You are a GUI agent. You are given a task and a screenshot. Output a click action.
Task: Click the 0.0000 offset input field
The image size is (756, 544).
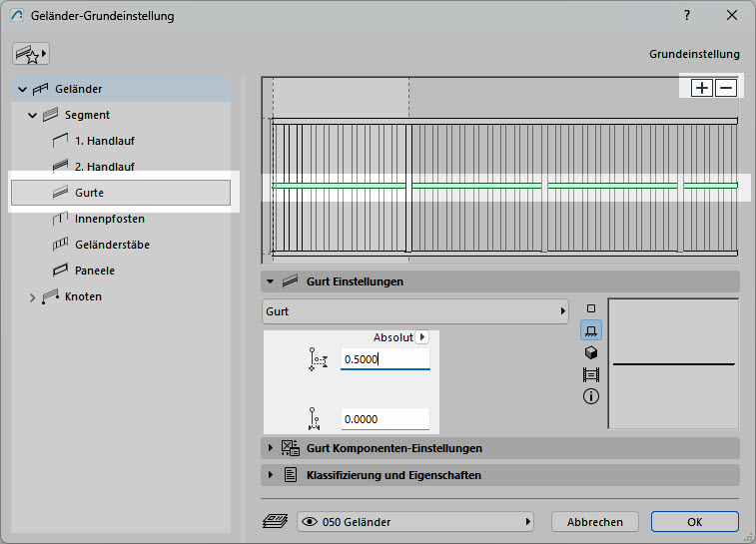click(x=384, y=419)
